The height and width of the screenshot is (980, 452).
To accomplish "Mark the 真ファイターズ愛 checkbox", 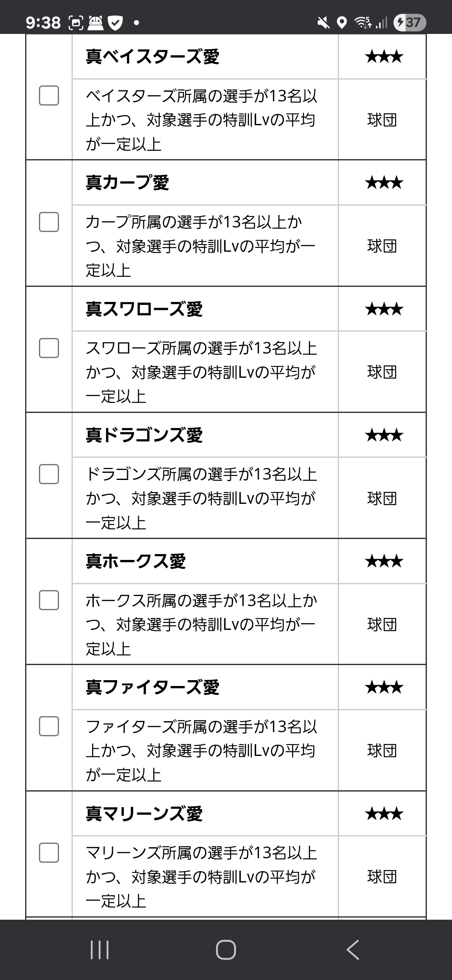I will [x=49, y=726].
